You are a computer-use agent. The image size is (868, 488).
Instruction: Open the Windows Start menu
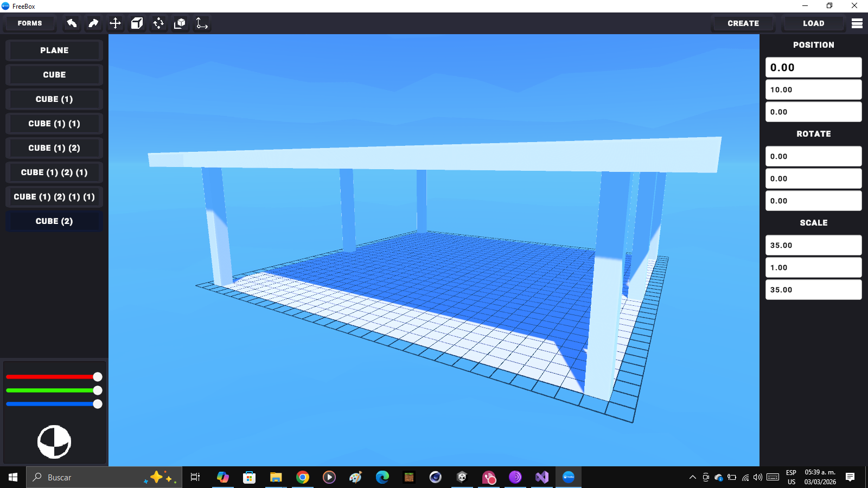(13, 477)
